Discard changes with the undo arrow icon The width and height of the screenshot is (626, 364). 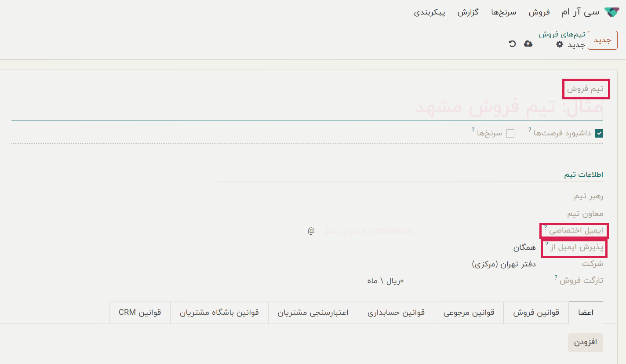click(511, 44)
